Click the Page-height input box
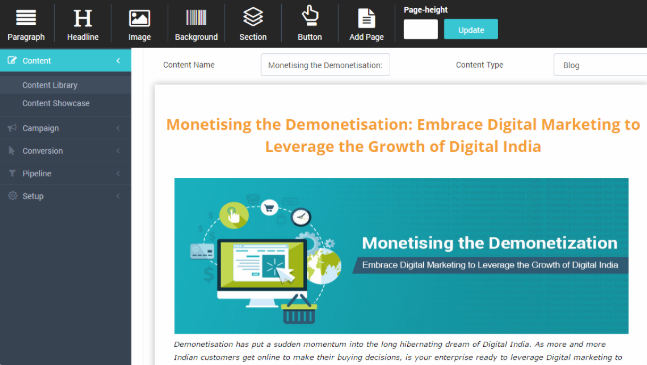647x365 pixels. (x=420, y=29)
